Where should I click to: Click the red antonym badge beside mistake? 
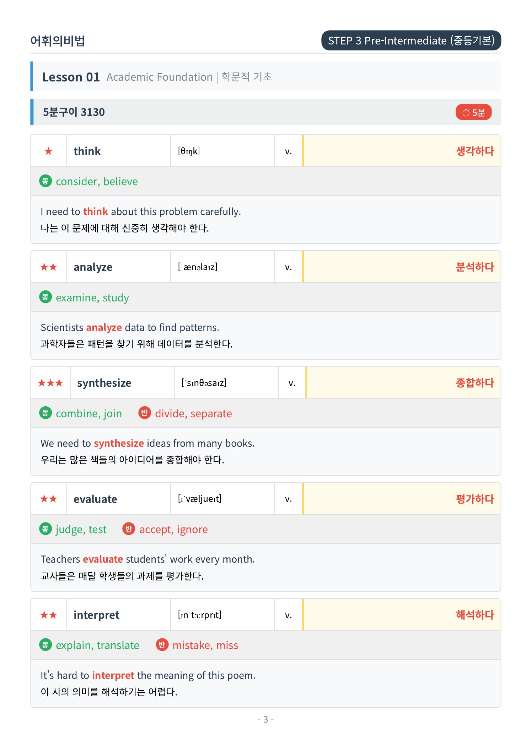click(162, 644)
